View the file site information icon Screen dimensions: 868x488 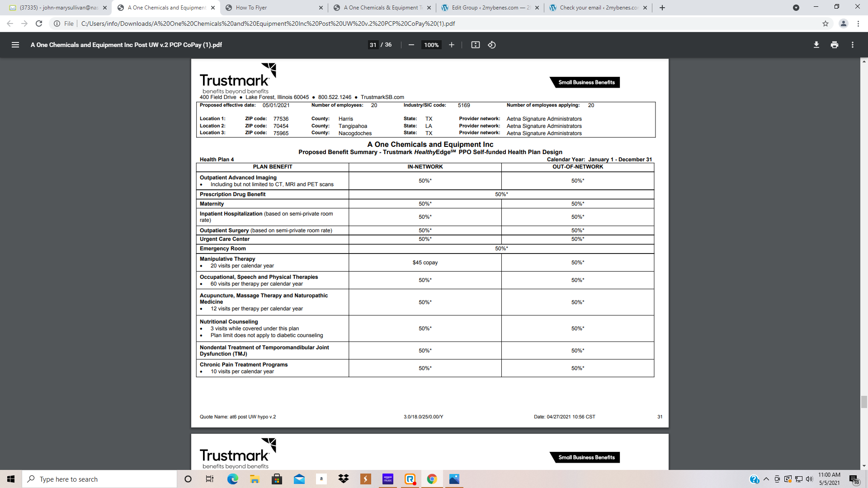tap(57, 23)
